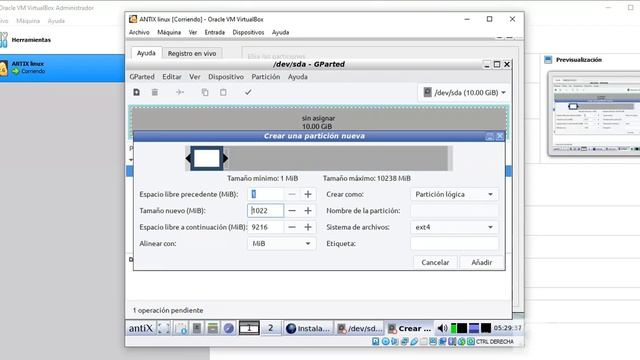Increase Tamaño nuevo with plus button
Screen dimensions: 640x360
tap(308, 211)
